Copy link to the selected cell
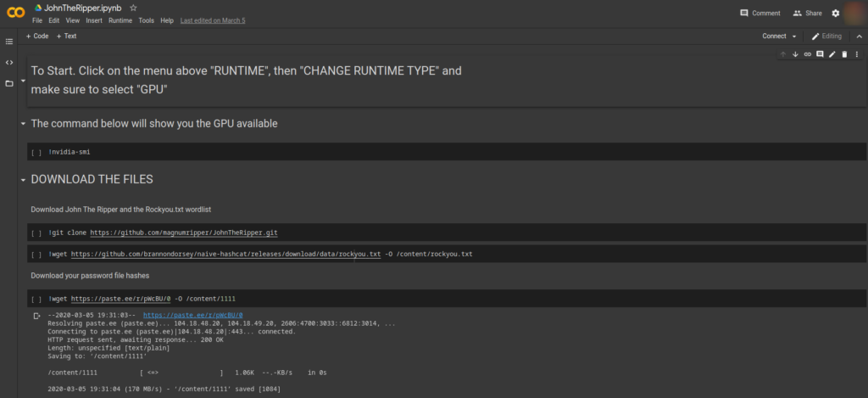The width and height of the screenshot is (868, 398). pyautogui.click(x=807, y=54)
